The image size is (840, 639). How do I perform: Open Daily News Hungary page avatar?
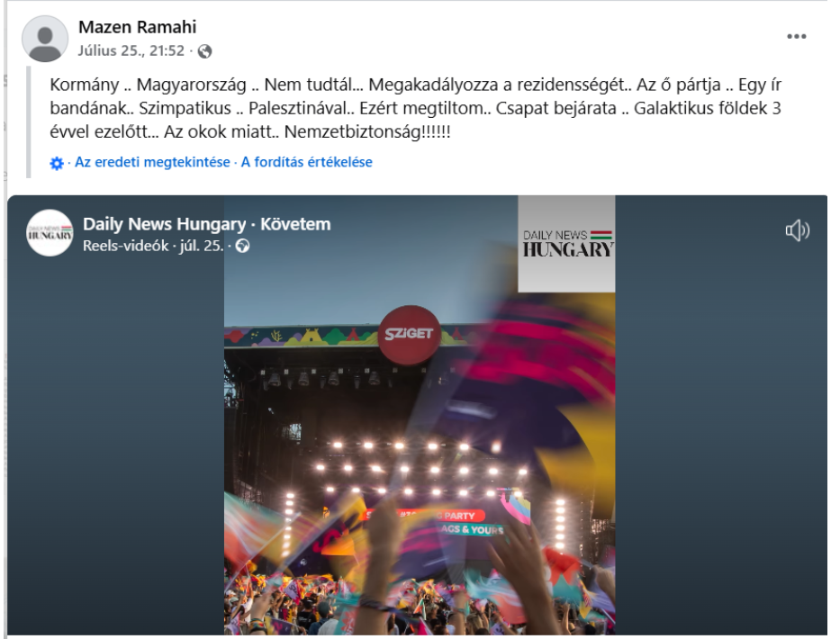tap(50, 233)
